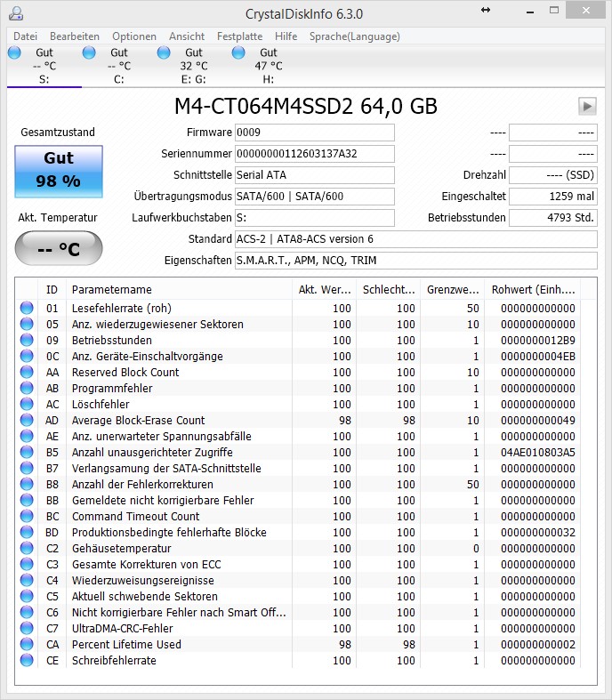
Task: Click status icon for Anz. Geräte-Einschaltvorgänge
Action: [27, 357]
